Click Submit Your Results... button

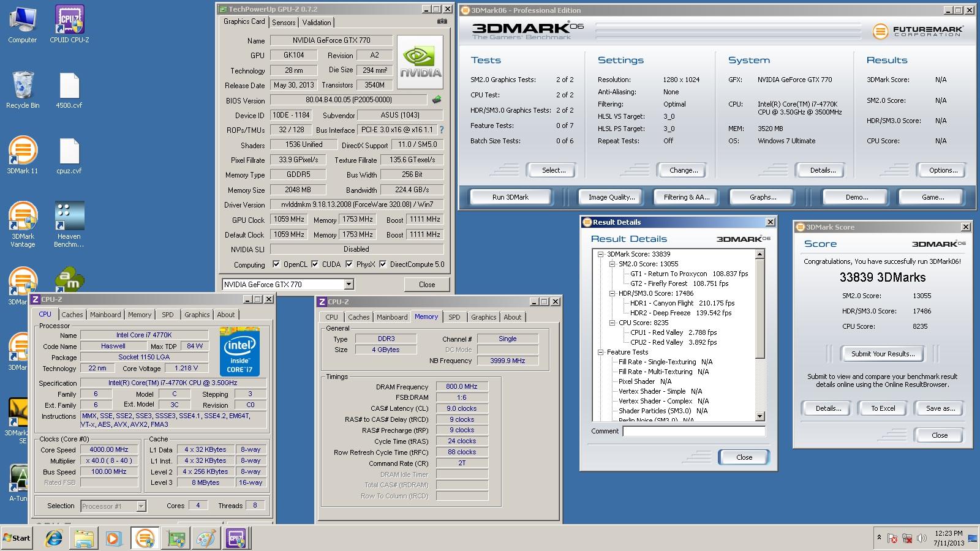[x=883, y=354]
